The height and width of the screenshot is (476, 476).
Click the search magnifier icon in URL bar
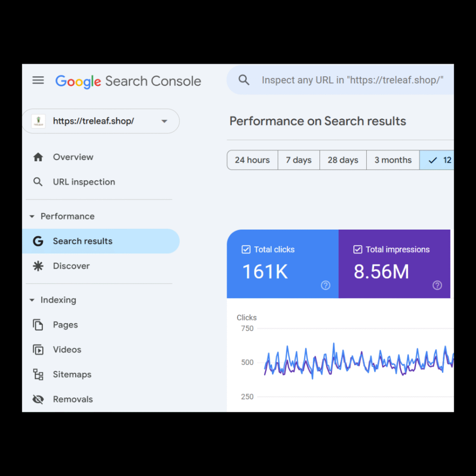pos(244,80)
